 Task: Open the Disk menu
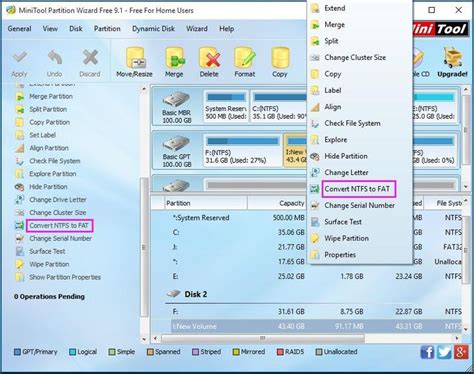pyautogui.click(x=76, y=29)
